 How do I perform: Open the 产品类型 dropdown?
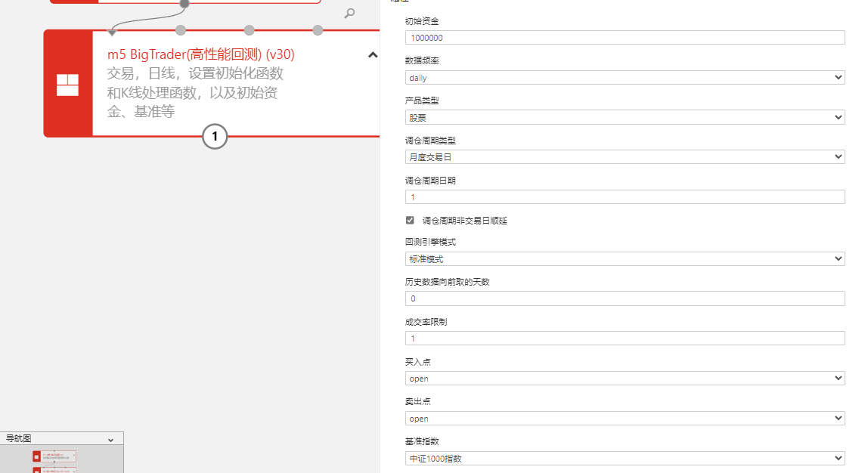pos(625,117)
